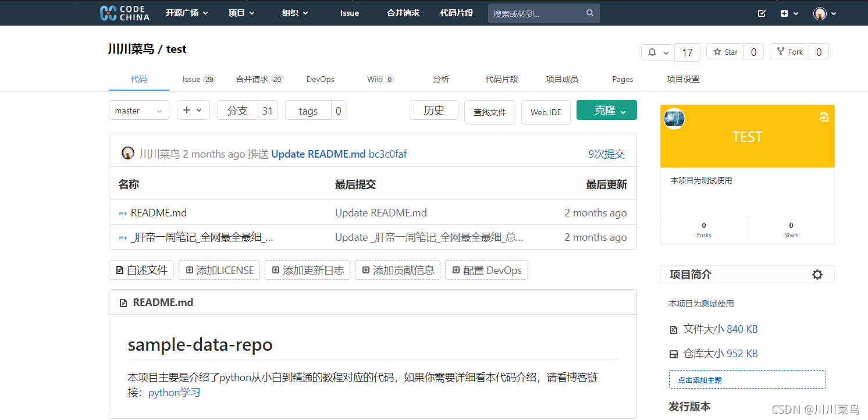868x420 pixels.
Task: Open the README.md file in list
Action: click(159, 213)
